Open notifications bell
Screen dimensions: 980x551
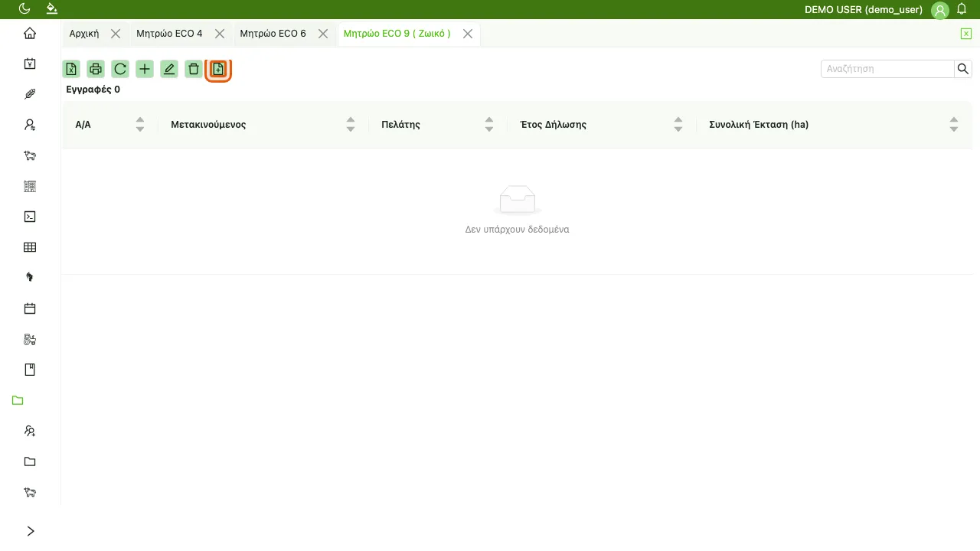click(x=962, y=9)
